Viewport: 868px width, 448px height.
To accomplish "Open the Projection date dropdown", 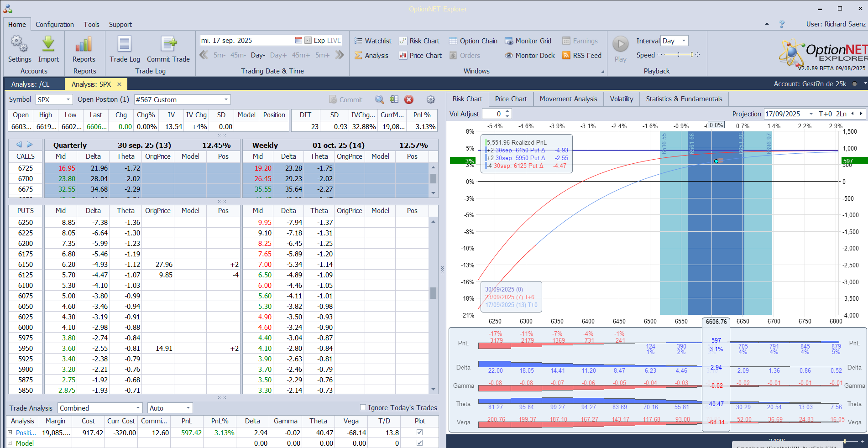I will 811,114.
